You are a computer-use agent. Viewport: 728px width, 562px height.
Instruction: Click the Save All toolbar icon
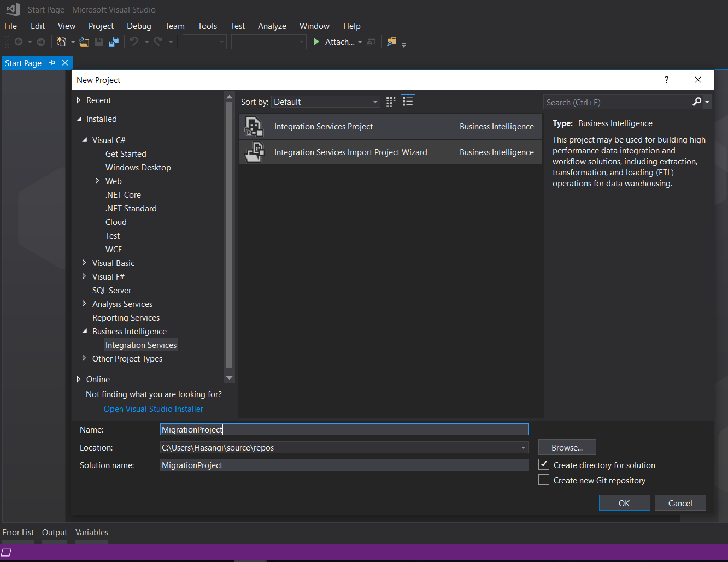tap(114, 42)
